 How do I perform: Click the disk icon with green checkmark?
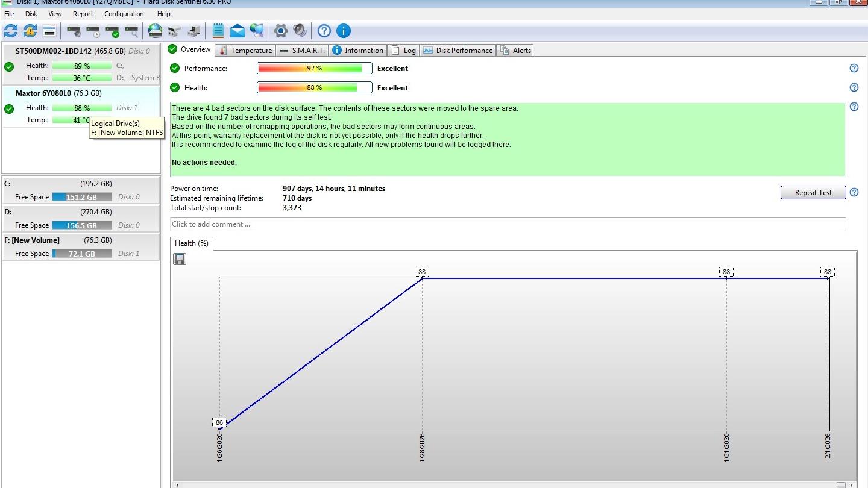pos(113,31)
